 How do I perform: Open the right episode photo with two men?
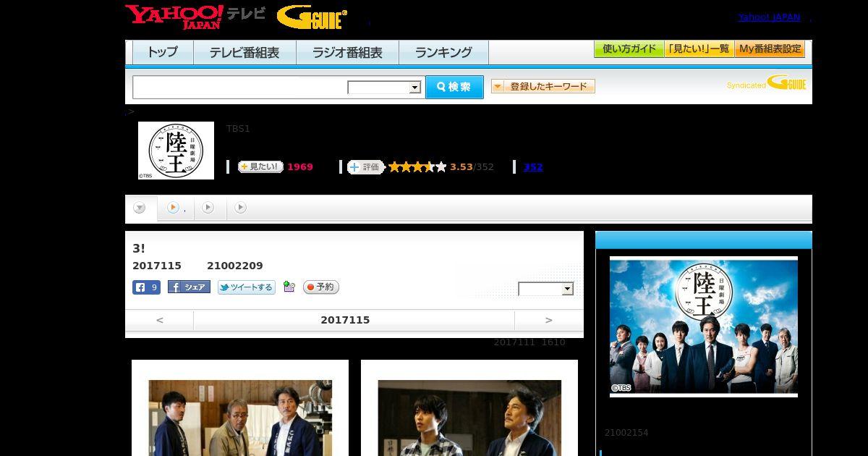469,418
